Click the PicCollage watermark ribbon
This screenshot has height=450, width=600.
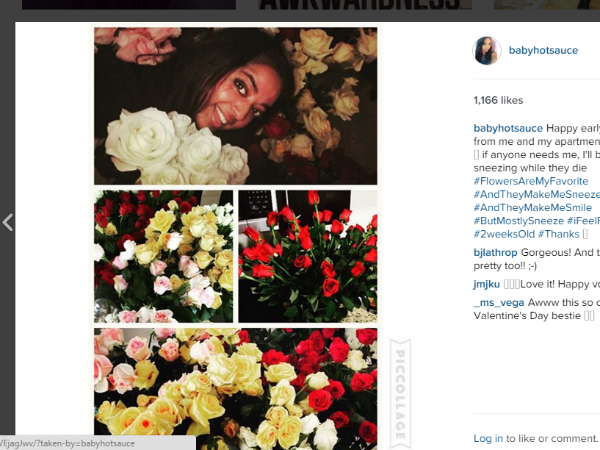click(x=400, y=393)
